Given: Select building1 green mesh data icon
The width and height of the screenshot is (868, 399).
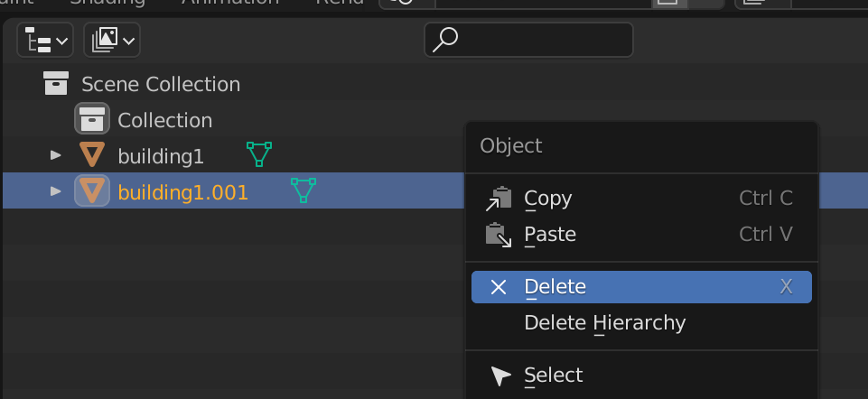Looking at the screenshot, I should [x=259, y=154].
